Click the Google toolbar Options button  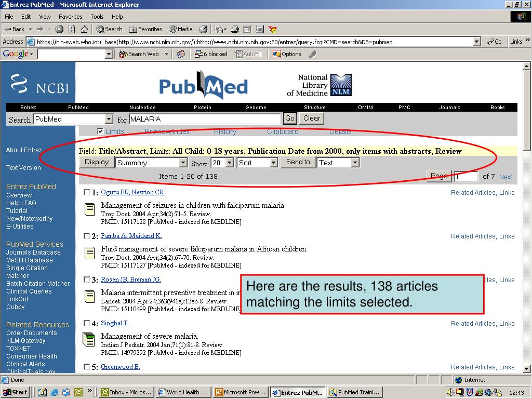[287, 54]
